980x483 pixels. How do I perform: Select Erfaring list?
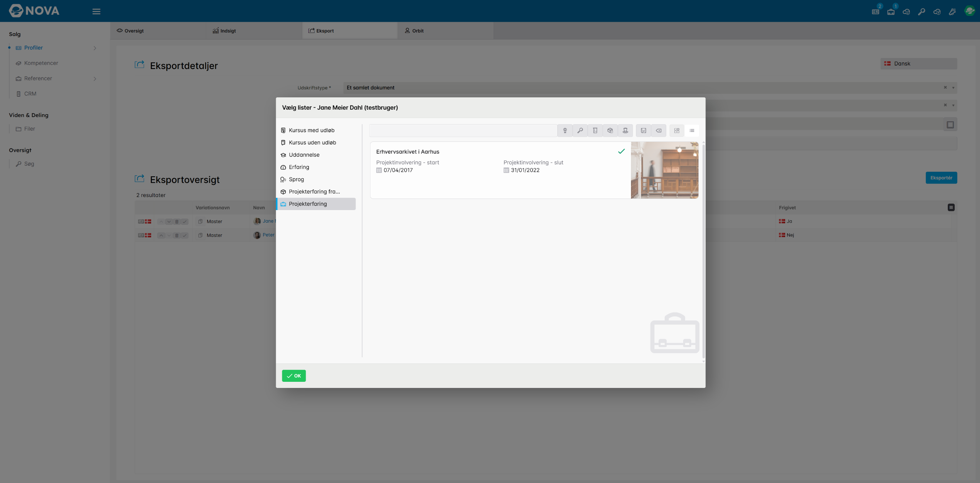click(316, 167)
